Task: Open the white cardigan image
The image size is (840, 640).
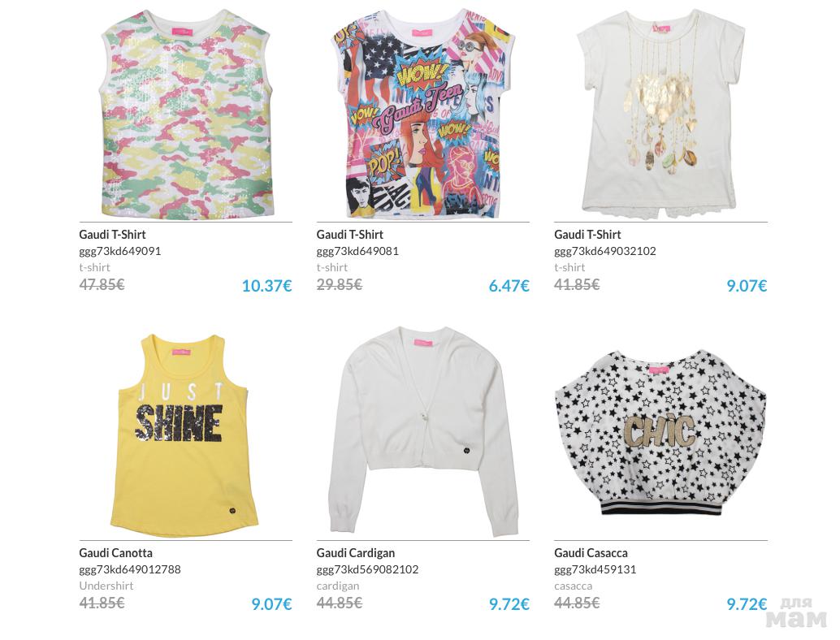Action: (x=422, y=431)
